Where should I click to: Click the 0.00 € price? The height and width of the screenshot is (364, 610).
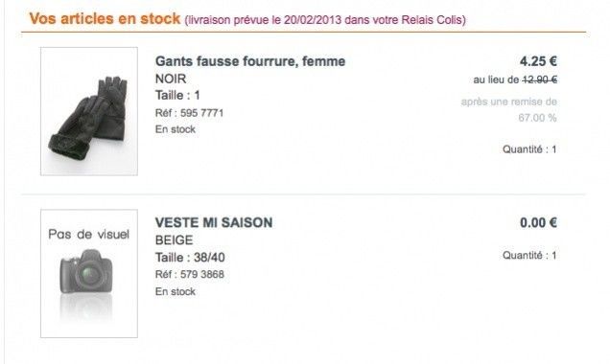click(x=538, y=223)
